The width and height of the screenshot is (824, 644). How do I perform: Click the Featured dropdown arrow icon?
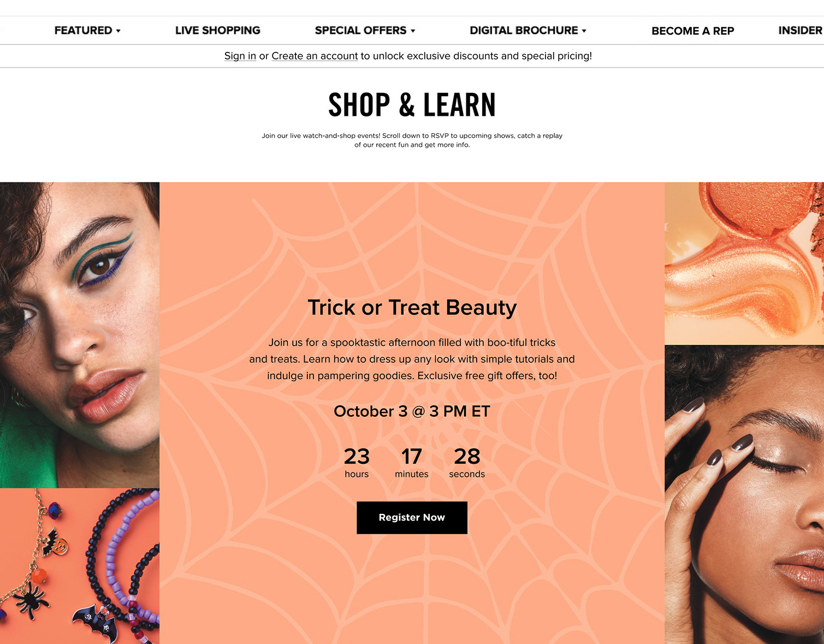[118, 31]
